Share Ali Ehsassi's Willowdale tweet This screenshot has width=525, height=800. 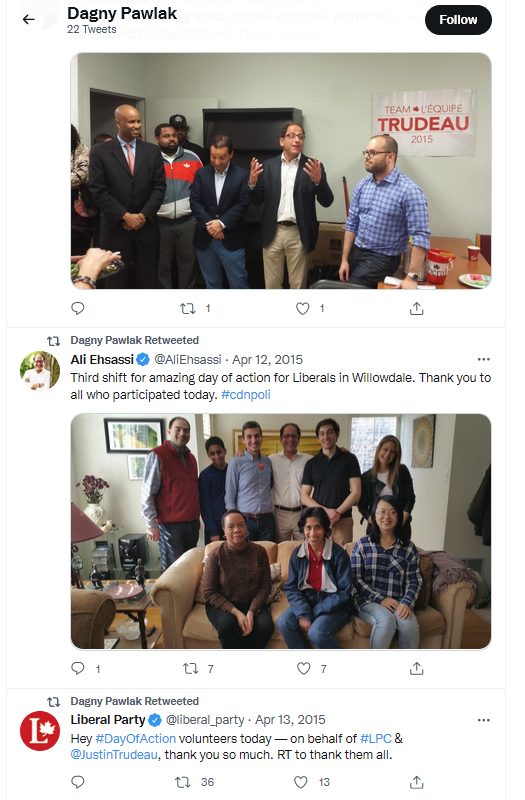(417, 668)
